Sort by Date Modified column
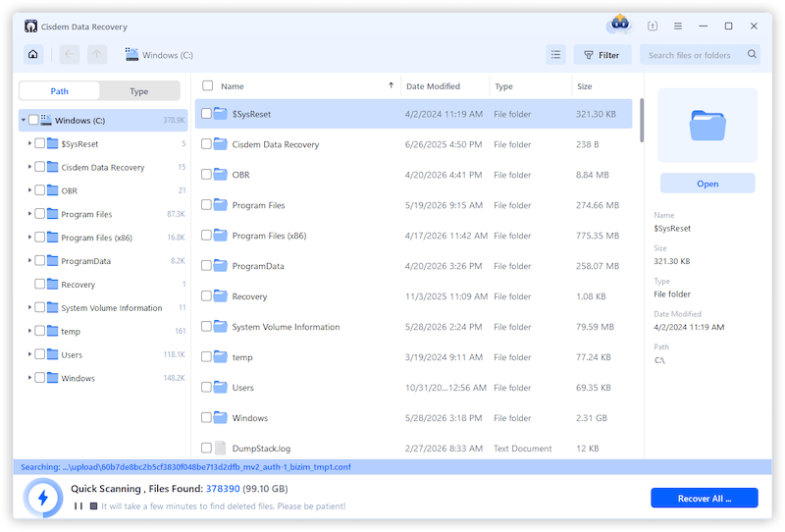Screen dimensions: 785x532 coord(433,86)
